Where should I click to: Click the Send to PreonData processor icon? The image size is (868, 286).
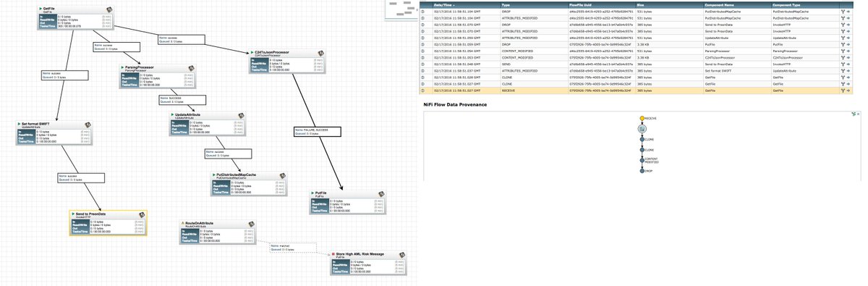(142, 216)
